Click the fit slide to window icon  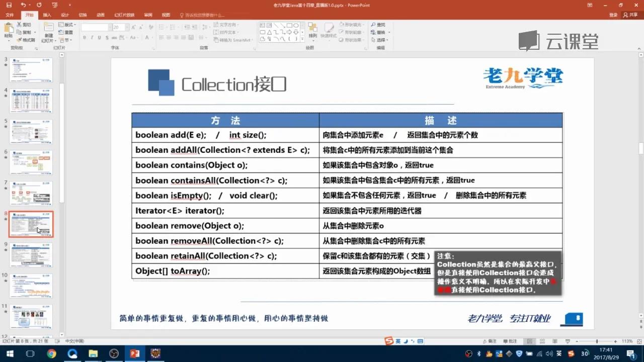(x=638, y=341)
